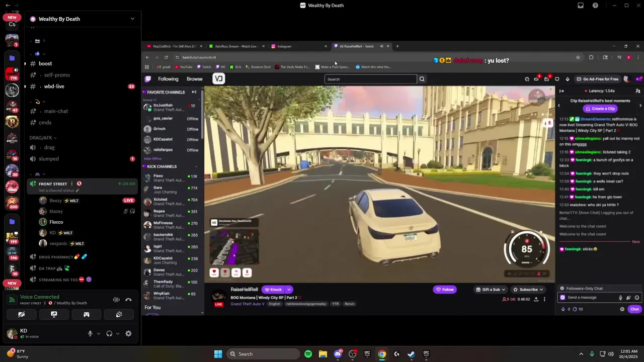Image resolution: width=644 pixels, height=362 pixels.
Task: Expand headphone output options arrow
Action: [118, 333]
